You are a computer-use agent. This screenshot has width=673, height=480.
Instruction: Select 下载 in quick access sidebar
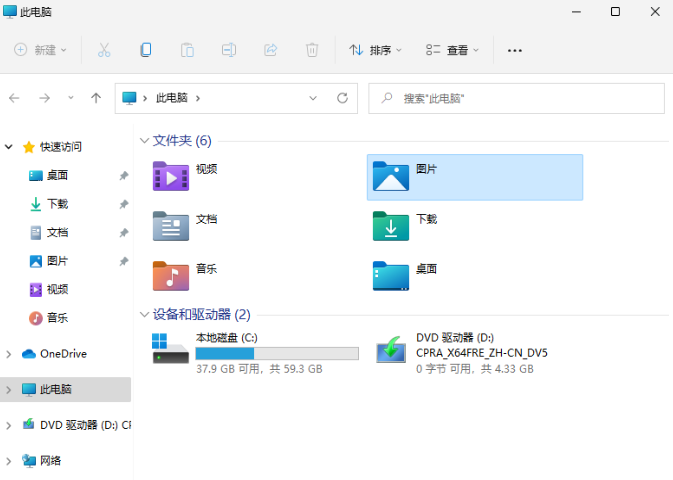click(x=57, y=204)
